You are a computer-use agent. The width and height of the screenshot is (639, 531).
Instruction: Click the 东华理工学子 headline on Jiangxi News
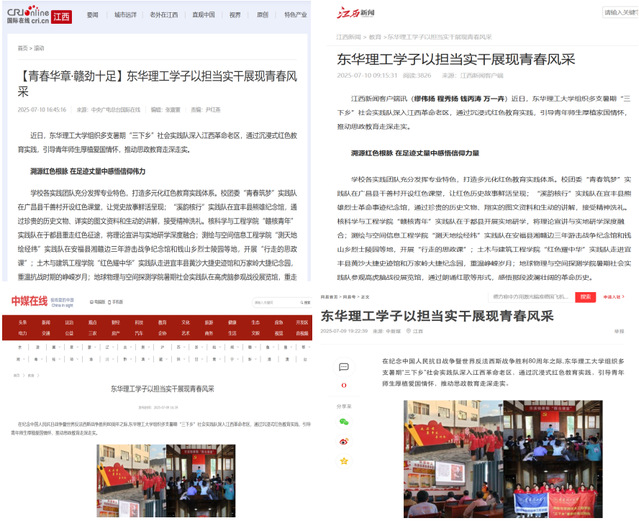(456, 59)
